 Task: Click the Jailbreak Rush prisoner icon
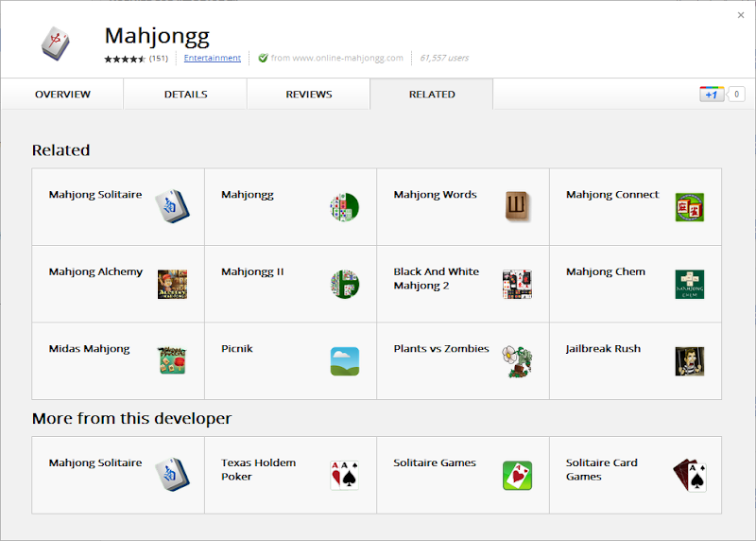point(690,361)
